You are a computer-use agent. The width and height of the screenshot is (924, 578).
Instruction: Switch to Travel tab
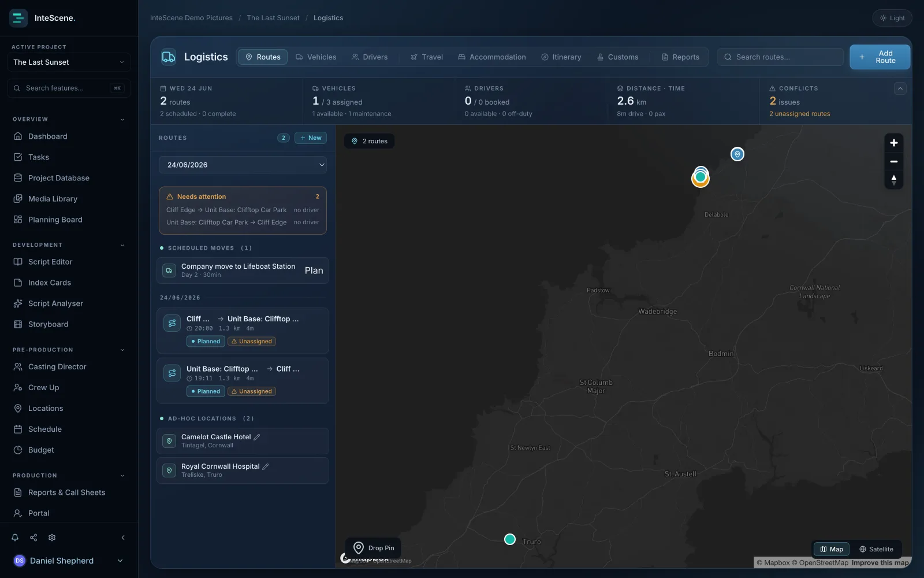[x=427, y=57]
